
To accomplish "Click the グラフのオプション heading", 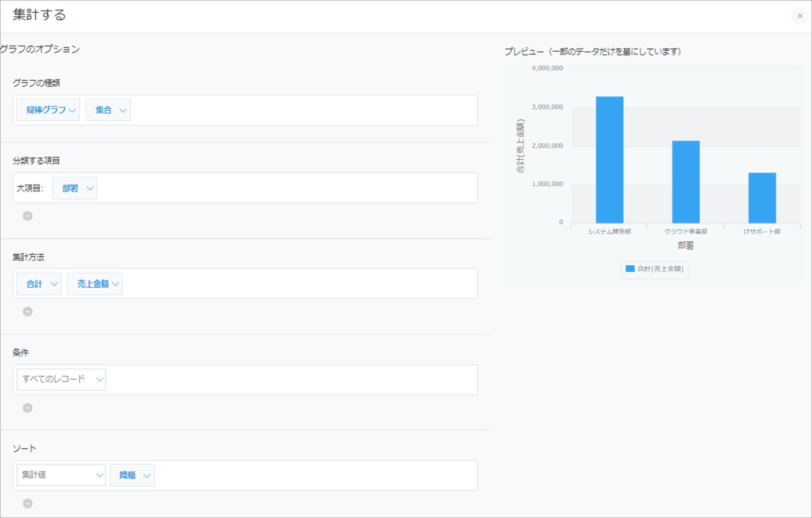I will pyautogui.click(x=40, y=49).
